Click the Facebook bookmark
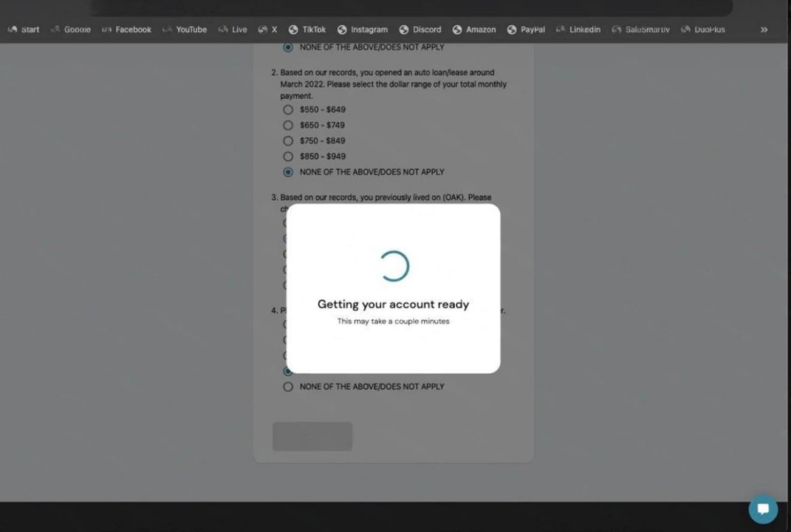Screen dimensions: 791x532 127,30
